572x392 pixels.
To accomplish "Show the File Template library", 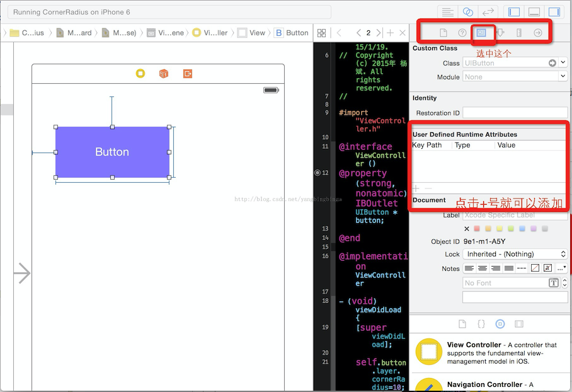I will (x=462, y=324).
